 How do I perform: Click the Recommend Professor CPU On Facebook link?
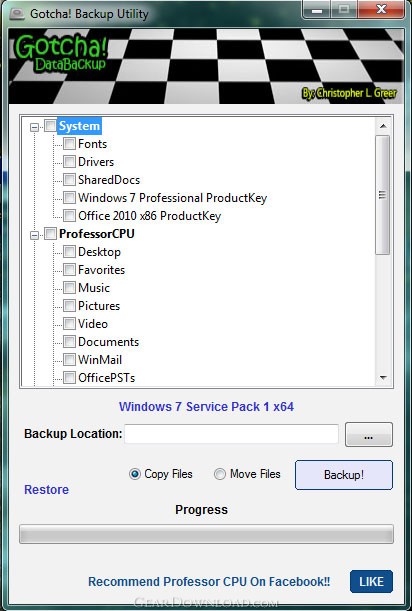(x=209, y=581)
